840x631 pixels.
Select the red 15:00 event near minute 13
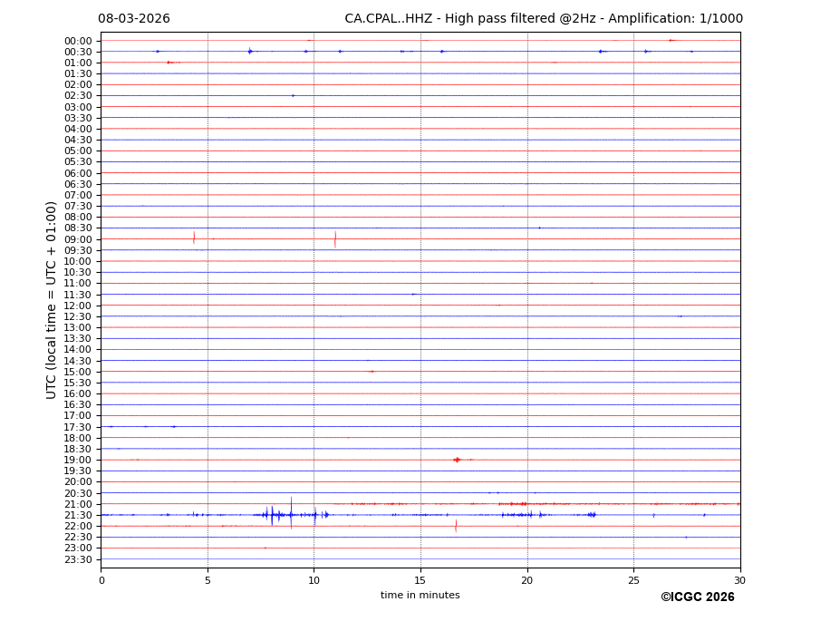pos(372,371)
